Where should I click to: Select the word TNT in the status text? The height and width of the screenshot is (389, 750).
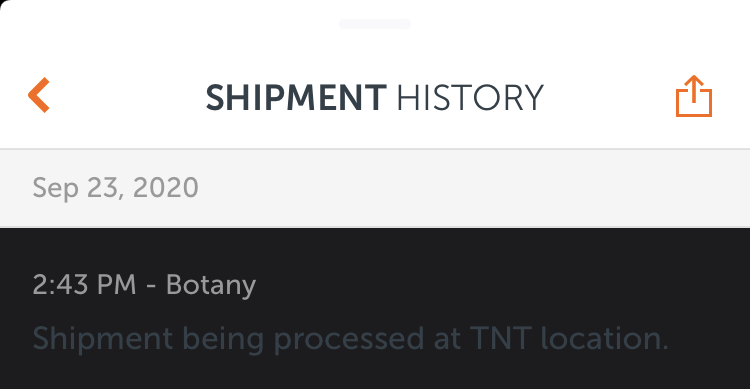(x=501, y=338)
